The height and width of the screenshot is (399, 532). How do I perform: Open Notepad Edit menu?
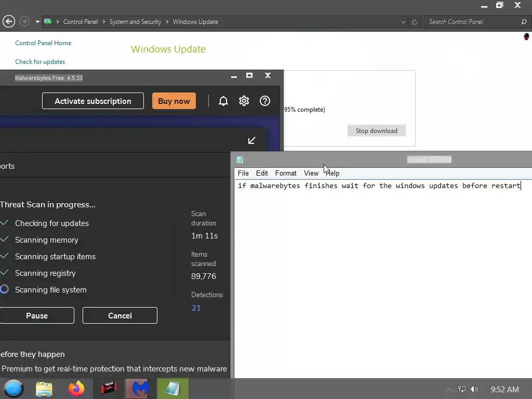[262, 174]
